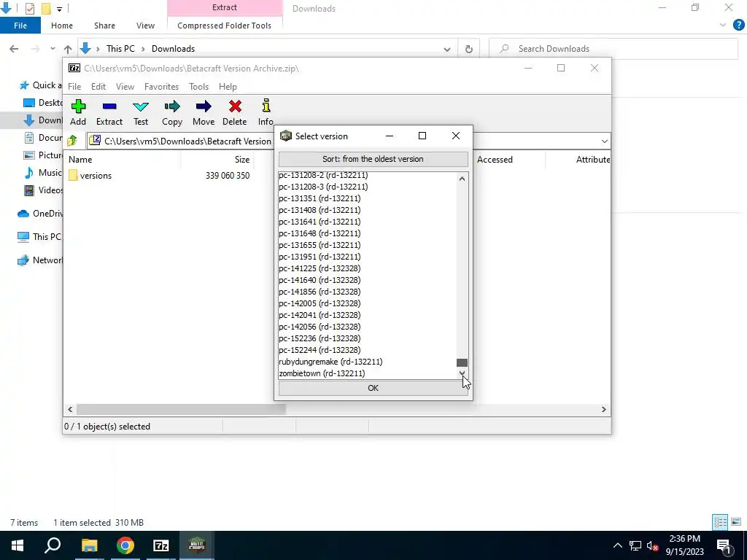This screenshot has height=560, width=747.
Task: Click the Test toolbar icon in 7-Zip
Action: (x=141, y=112)
